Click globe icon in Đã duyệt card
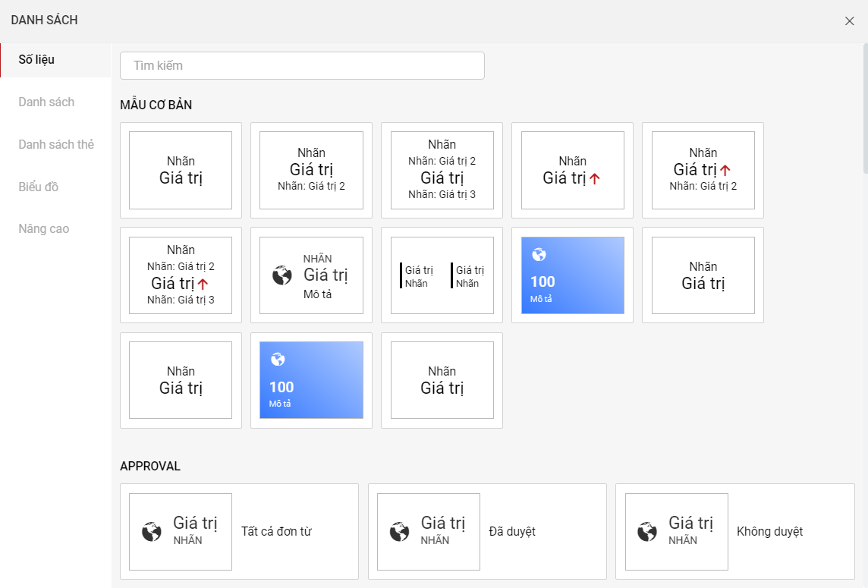 tap(400, 532)
